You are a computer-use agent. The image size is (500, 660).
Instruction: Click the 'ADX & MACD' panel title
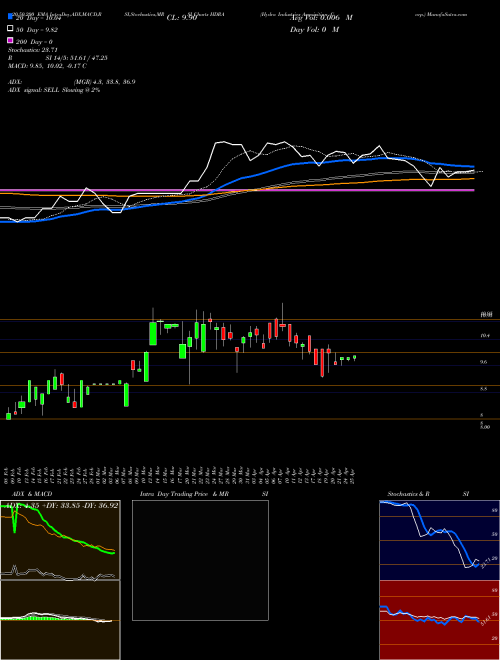pyautogui.click(x=32, y=494)
